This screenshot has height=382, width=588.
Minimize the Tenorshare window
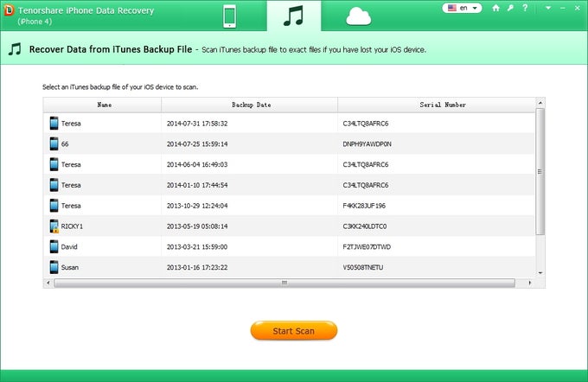click(563, 8)
